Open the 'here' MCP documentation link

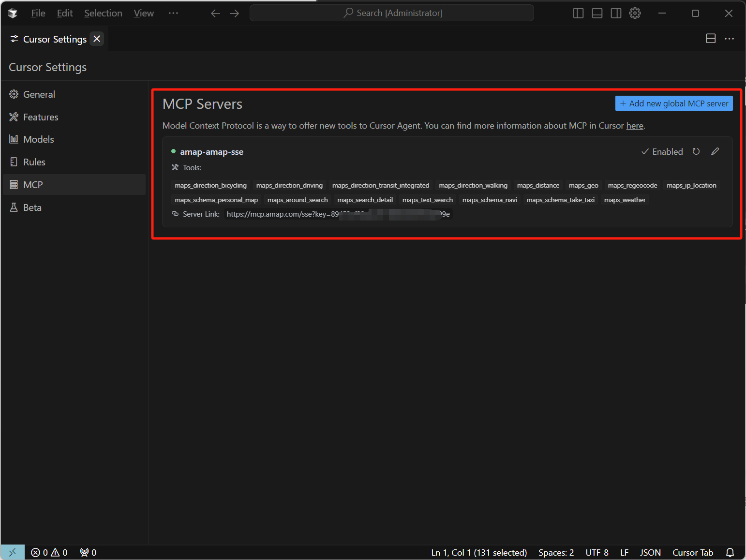click(634, 126)
